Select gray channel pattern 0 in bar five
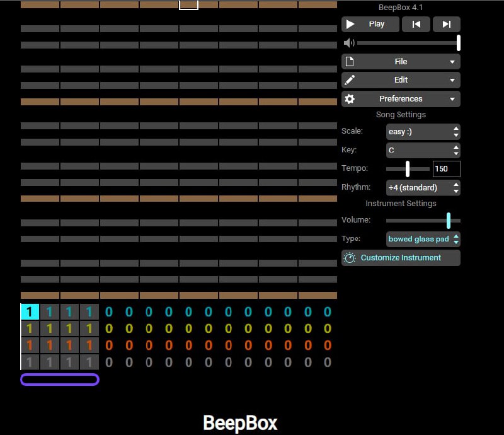Viewport: 504px width, 435px height. coord(109,362)
